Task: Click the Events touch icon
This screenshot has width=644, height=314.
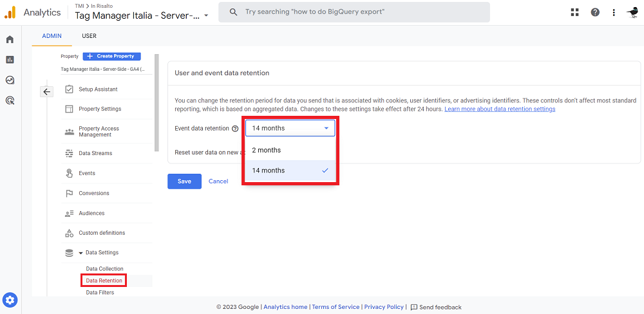Action: [x=69, y=173]
